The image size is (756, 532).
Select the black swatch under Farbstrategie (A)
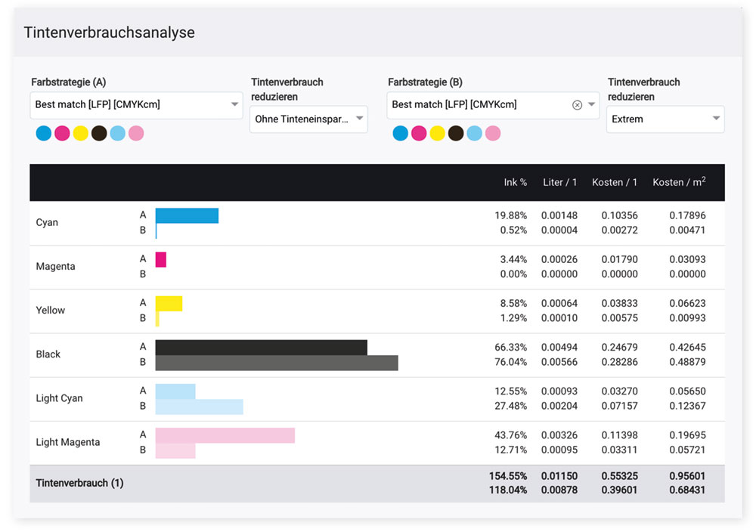[x=99, y=134]
